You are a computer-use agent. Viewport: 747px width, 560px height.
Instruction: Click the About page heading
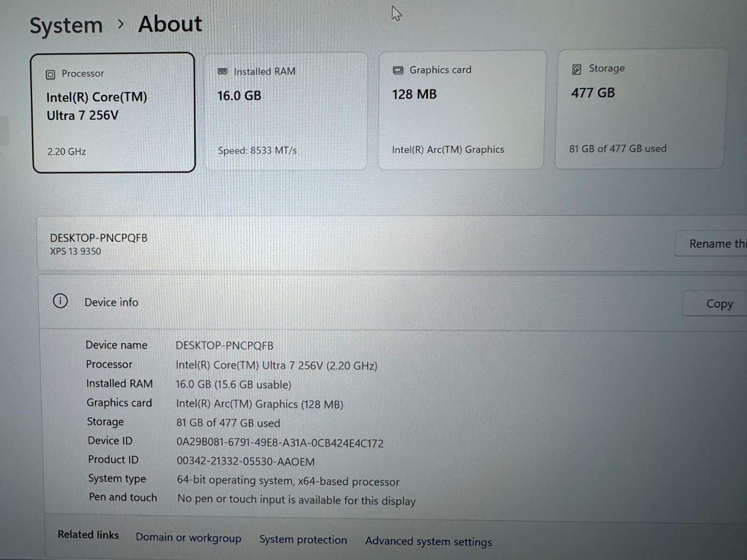(x=170, y=24)
